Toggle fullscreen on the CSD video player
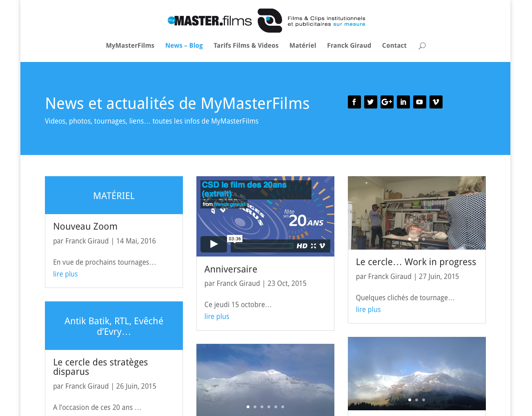Viewport: 532px width, 416px height. pyautogui.click(x=314, y=246)
